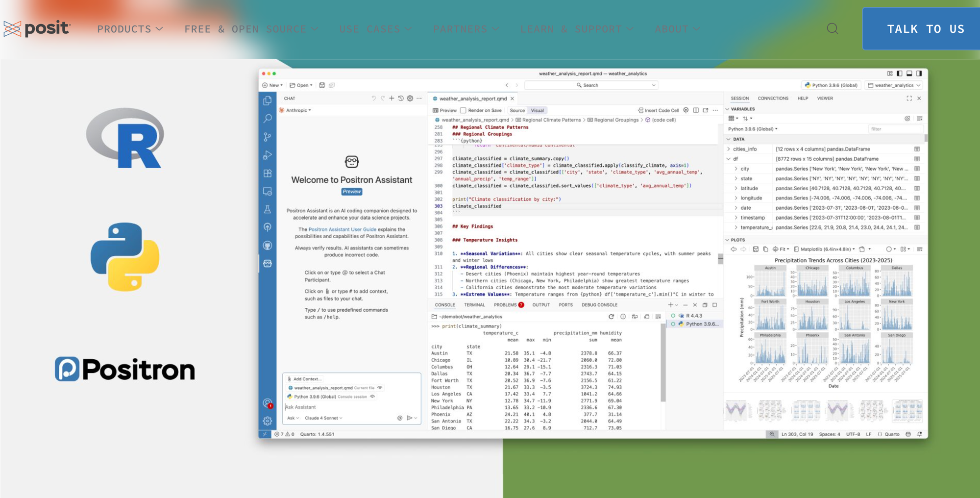Maximize the console panel
The image size is (980, 498).
point(714,305)
